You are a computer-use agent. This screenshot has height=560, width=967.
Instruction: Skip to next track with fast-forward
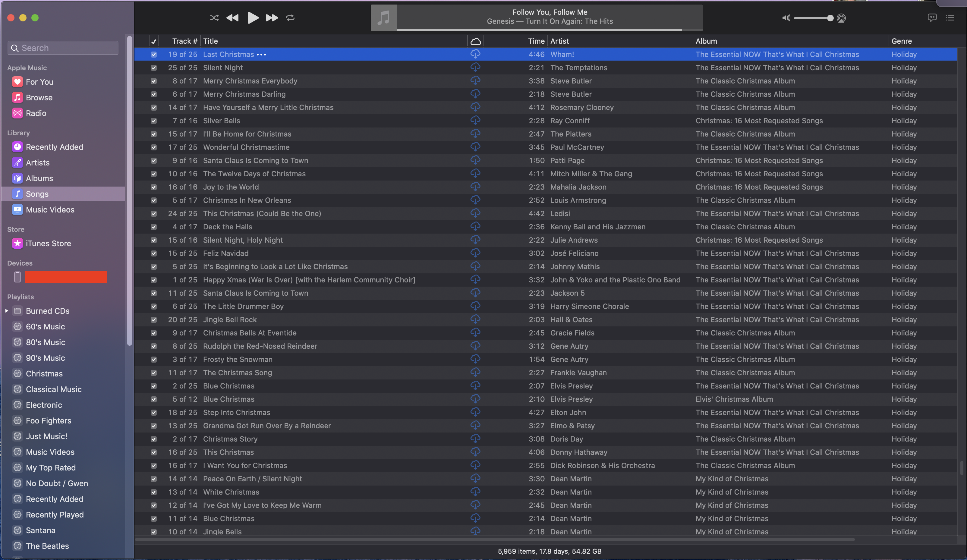272,18
